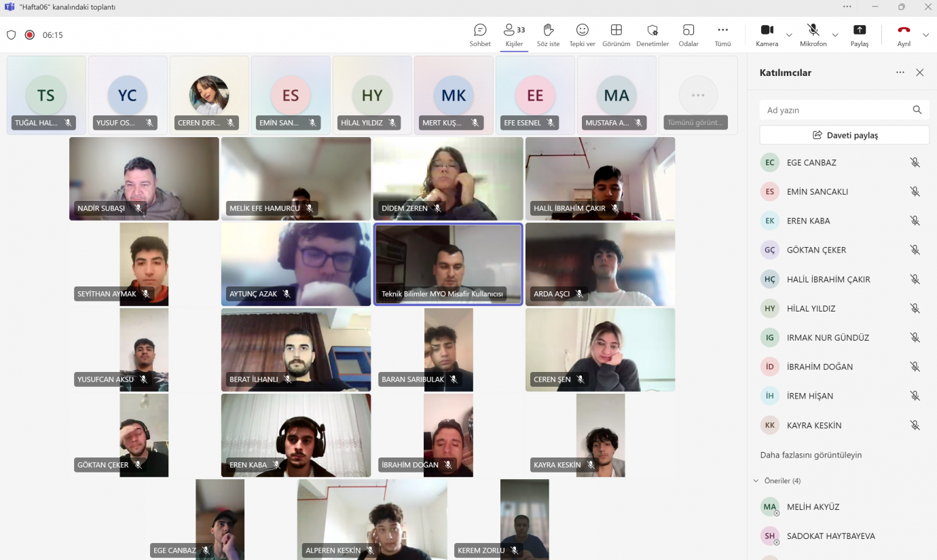Toggle mic for EGE CANBAZ in list

coord(915,163)
